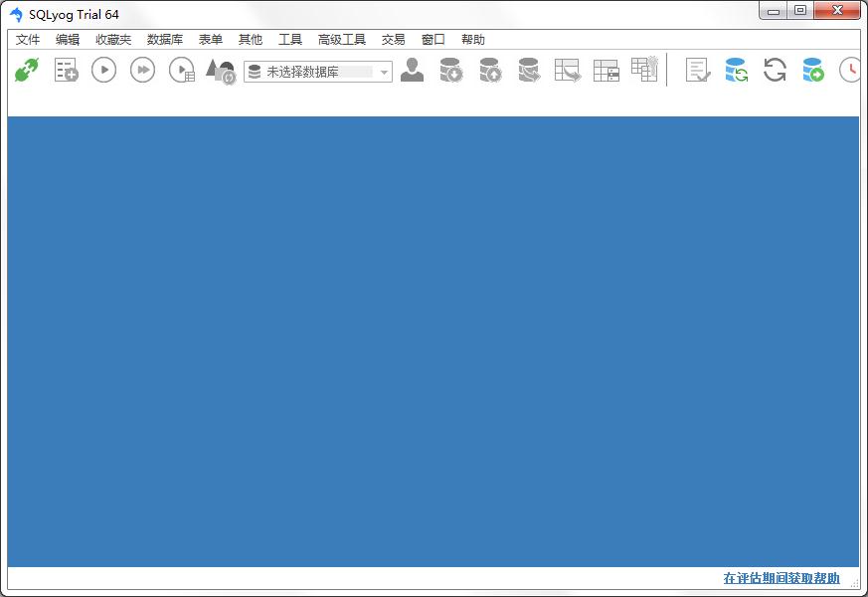The height and width of the screenshot is (597, 868).
Task: Create a new MySQL connection
Action: coord(26,70)
